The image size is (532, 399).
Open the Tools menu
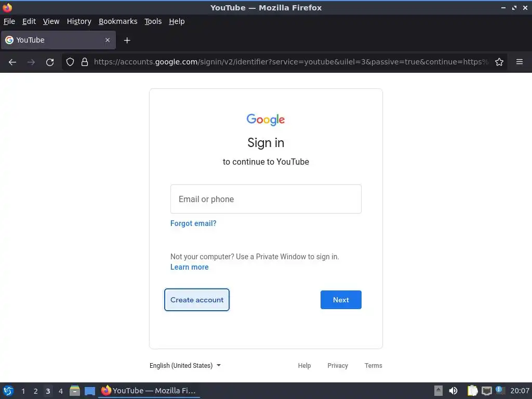[153, 21]
